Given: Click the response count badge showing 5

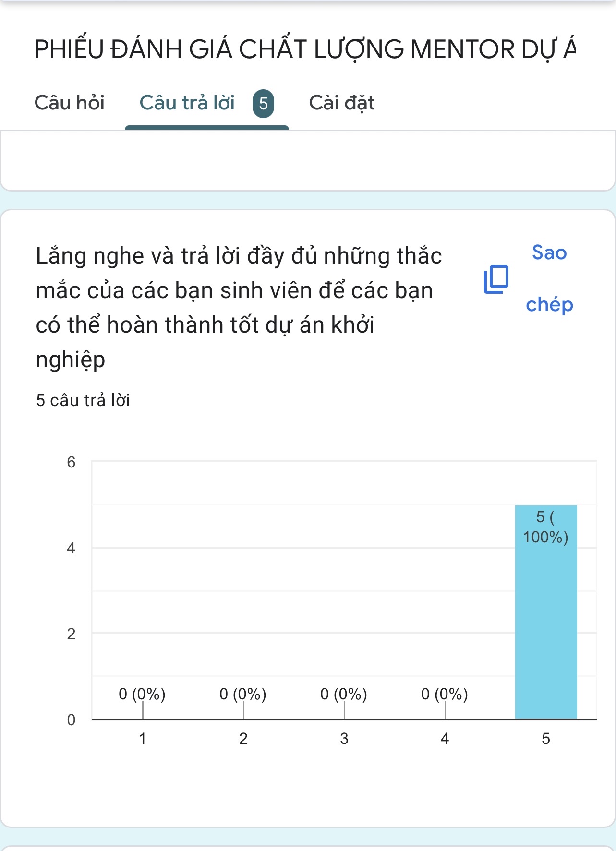Looking at the screenshot, I should (x=263, y=103).
